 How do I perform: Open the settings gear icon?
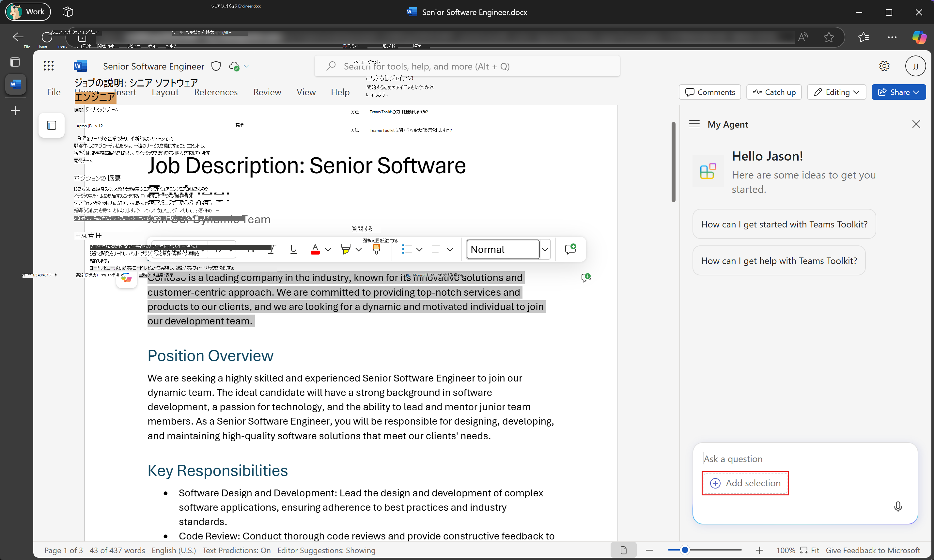click(x=884, y=66)
